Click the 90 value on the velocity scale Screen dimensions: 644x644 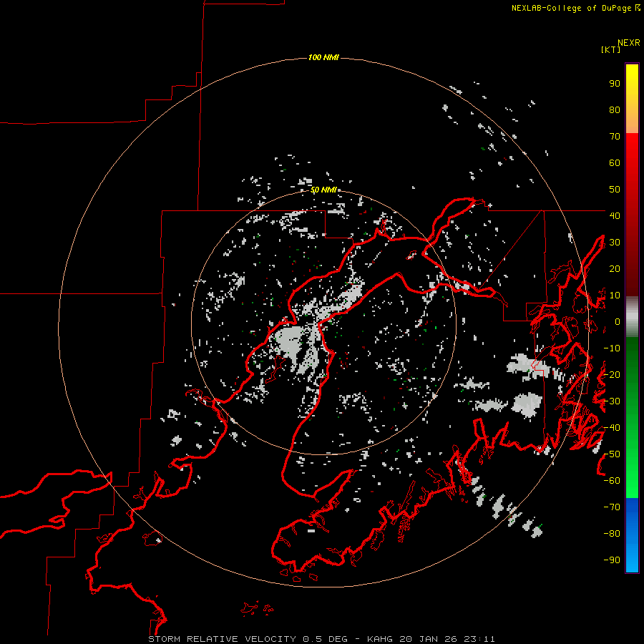point(615,84)
